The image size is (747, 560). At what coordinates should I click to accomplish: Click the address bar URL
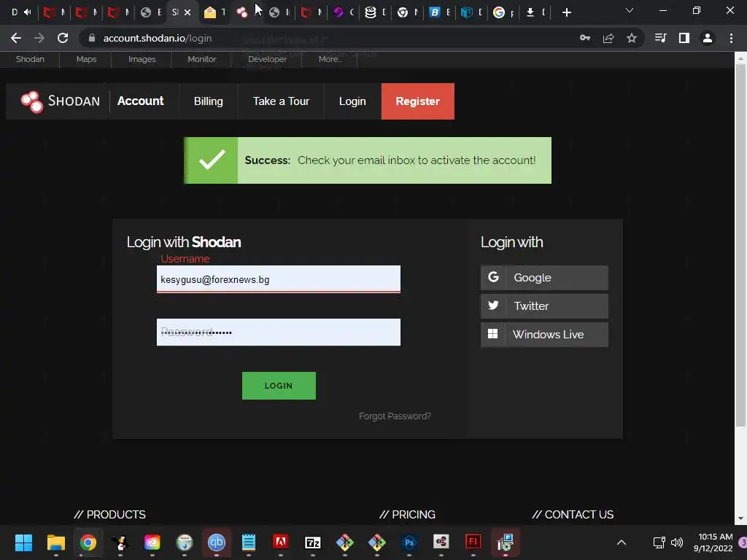158,38
